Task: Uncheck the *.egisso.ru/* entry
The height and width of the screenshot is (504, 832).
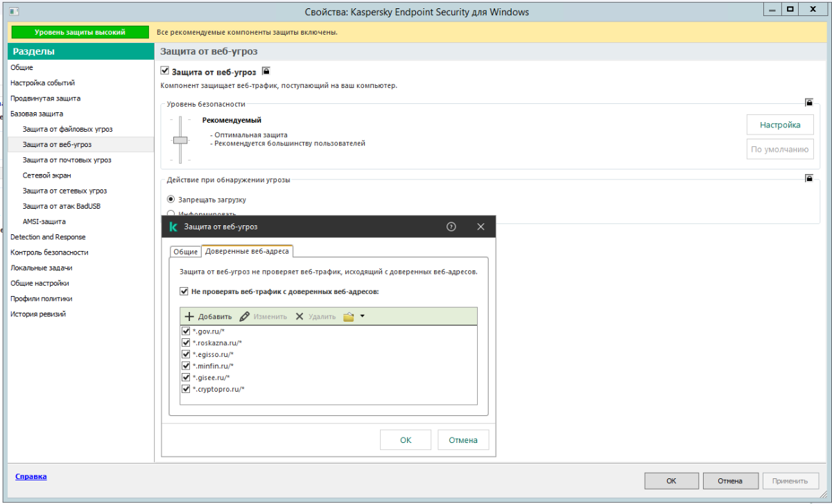Action: [x=186, y=354]
